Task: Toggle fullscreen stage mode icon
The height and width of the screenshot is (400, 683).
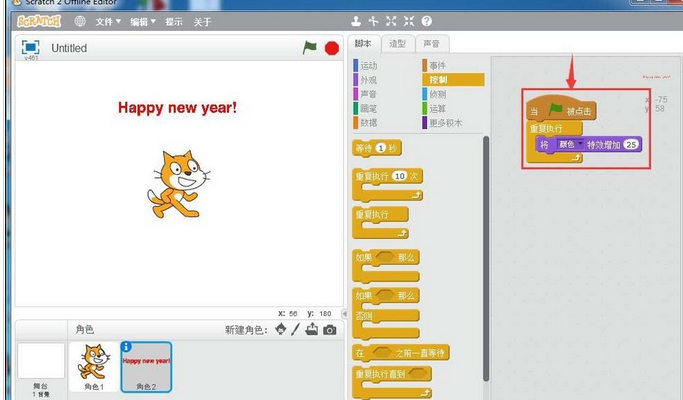Action: [x=30, y=47]
